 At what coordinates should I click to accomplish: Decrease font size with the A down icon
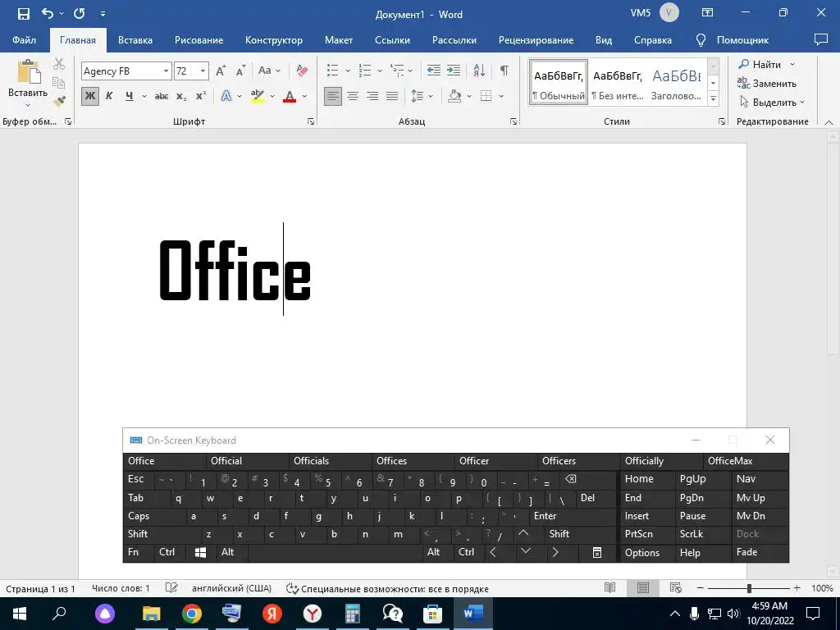click(x=240, y=71)
